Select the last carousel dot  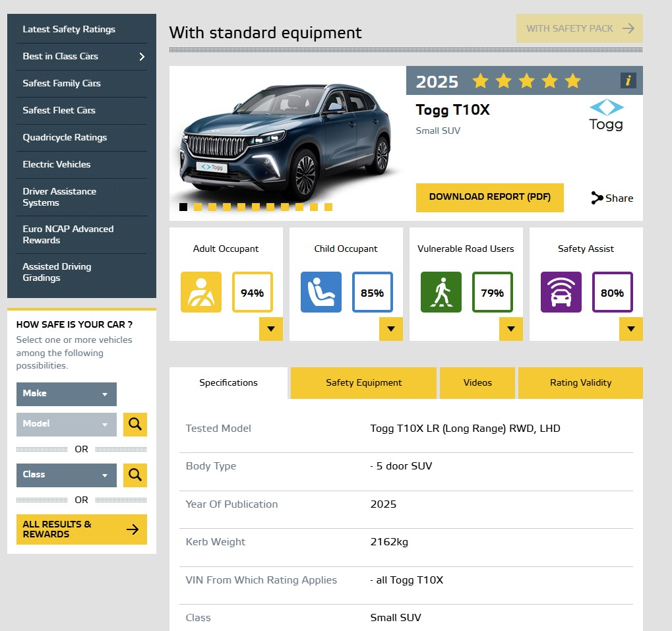pos(328,207)
